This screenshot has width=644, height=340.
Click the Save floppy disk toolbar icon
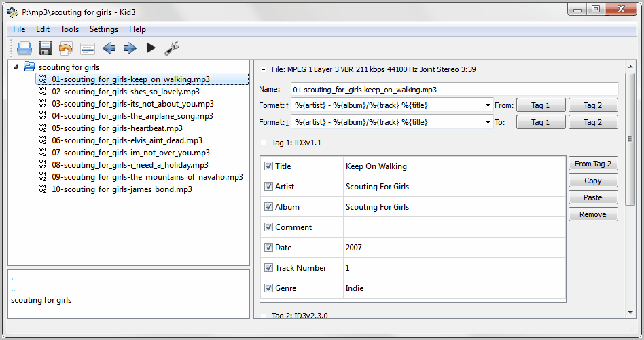point(46,48)
